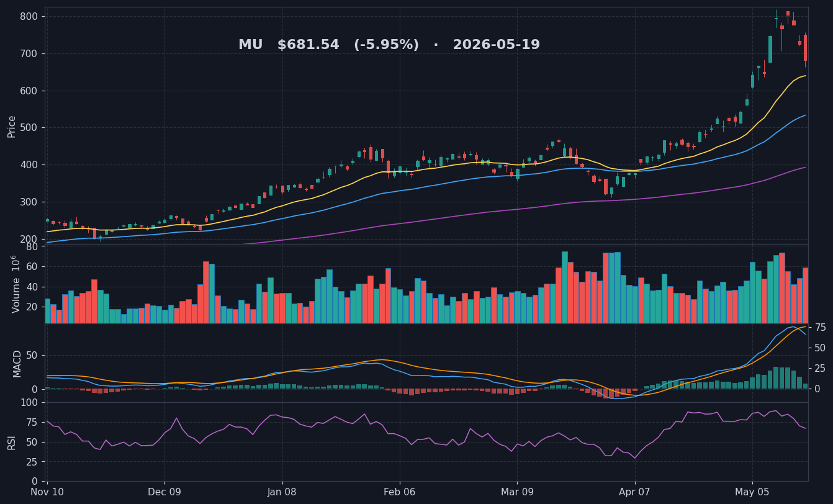The height and width of the screenshot is (504, 833).
Task: Select the Feb 06 date tick label
Action: (399, 492)
